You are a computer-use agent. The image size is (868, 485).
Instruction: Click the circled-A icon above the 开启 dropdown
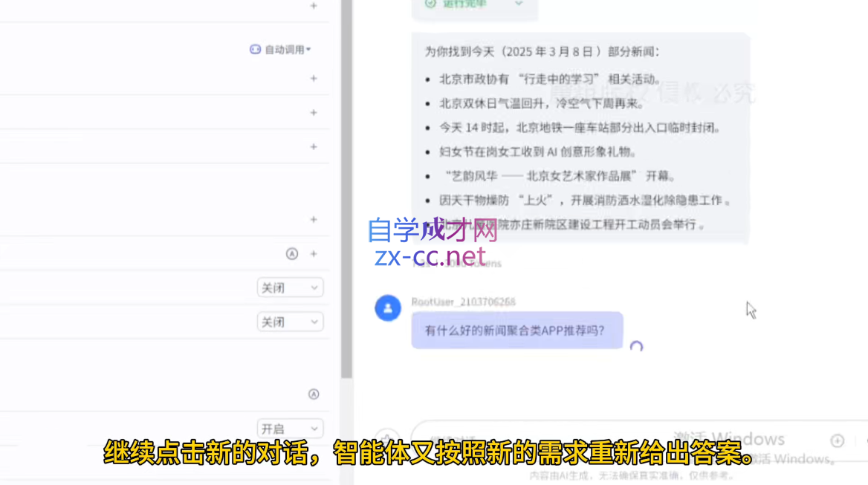pos(314,394)
